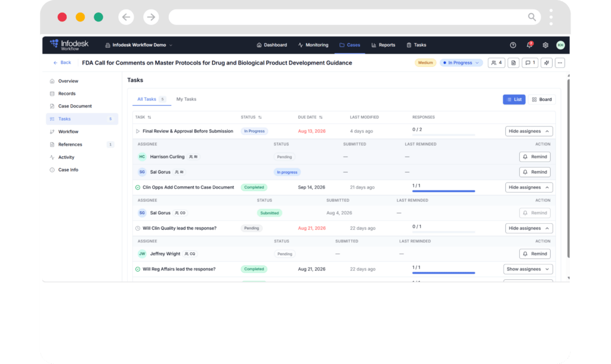
Task: Click the Infodesk Workflow logo
Action: pos(69,45)
